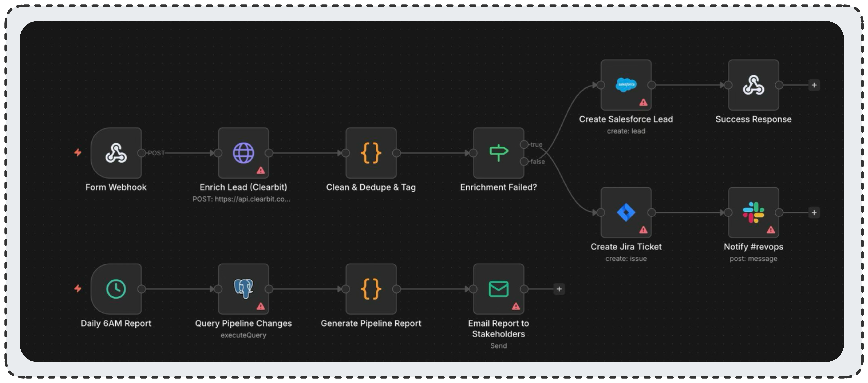The height and width of the screenshot is (383, 868).
Task: Click lightning trigger icon beside Daily 6AM Report
Action: tap(78, 288)
